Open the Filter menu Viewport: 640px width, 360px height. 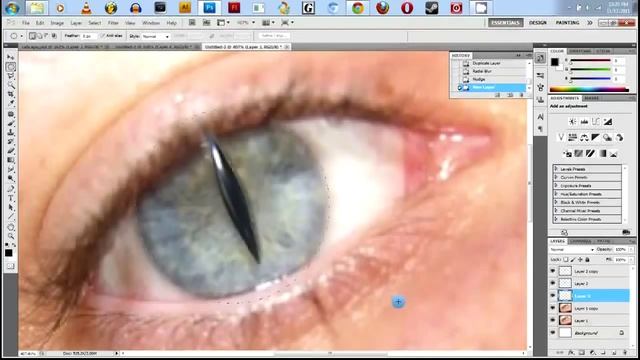click(x=113, y=23)
